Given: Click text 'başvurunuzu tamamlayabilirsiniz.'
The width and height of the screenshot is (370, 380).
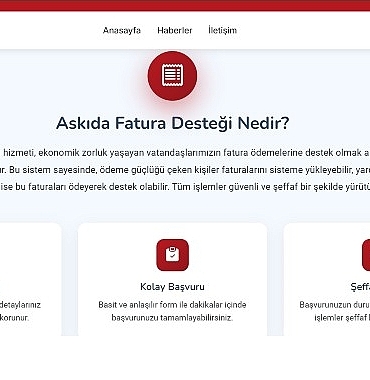Looking at the screenshot, I should (172, 318).
